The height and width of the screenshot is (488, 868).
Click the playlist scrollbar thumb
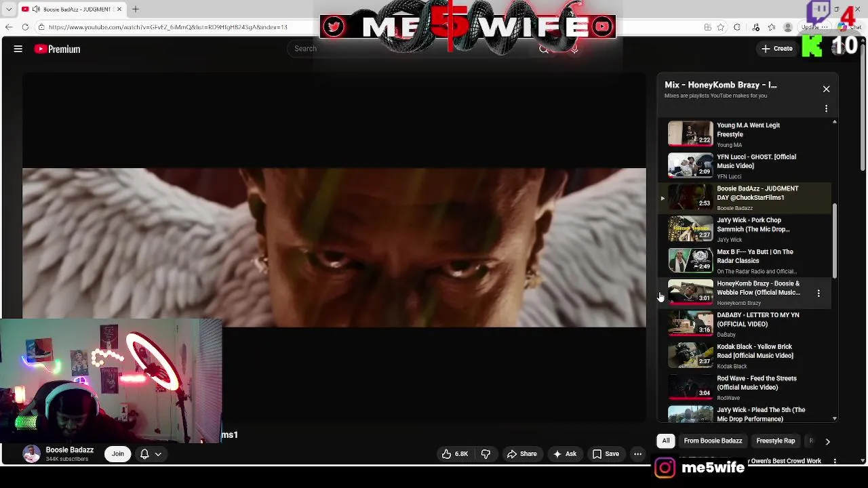835,241
